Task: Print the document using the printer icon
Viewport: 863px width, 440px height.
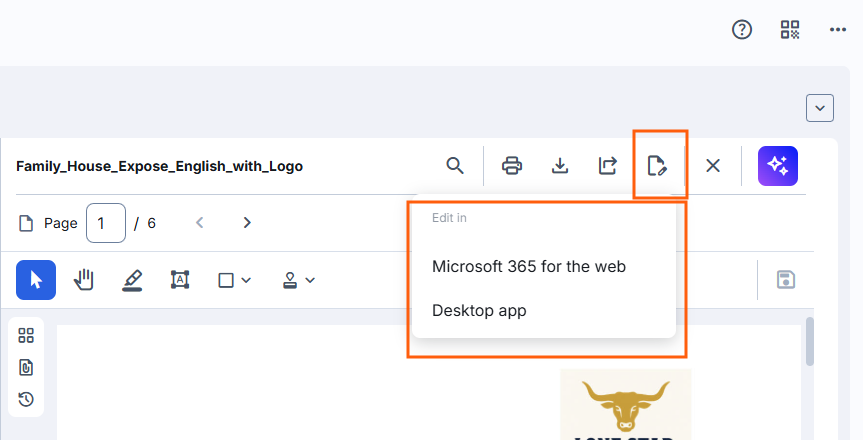Action: click(512, 166)
